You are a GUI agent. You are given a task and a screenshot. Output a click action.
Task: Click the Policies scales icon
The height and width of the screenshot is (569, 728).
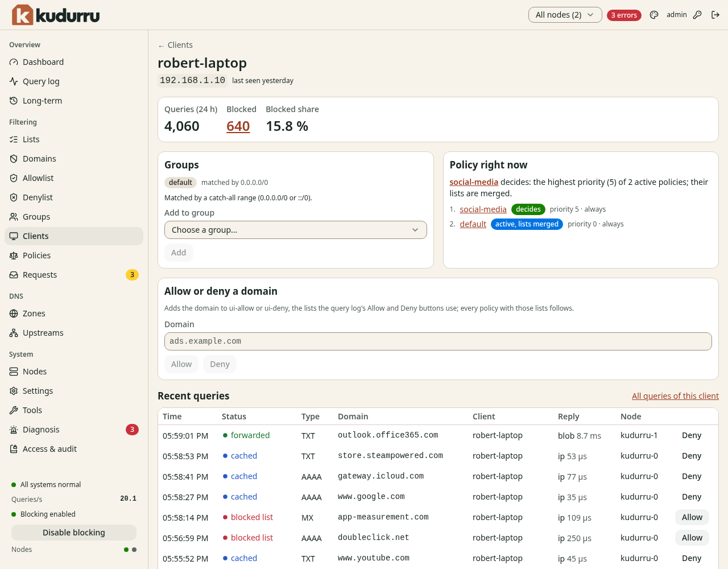point(14,255)
